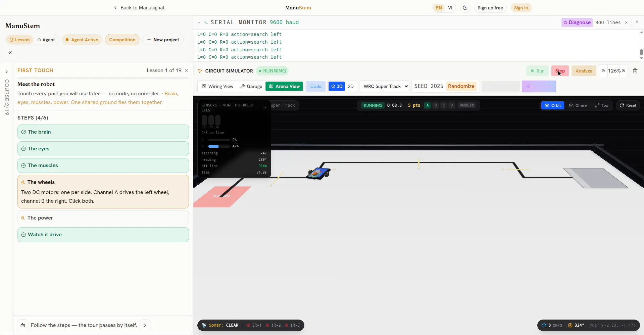The width and height of the screenshot is (644, 335).
Task: Switch to the Garage tab
Action: tap(251, 86)
